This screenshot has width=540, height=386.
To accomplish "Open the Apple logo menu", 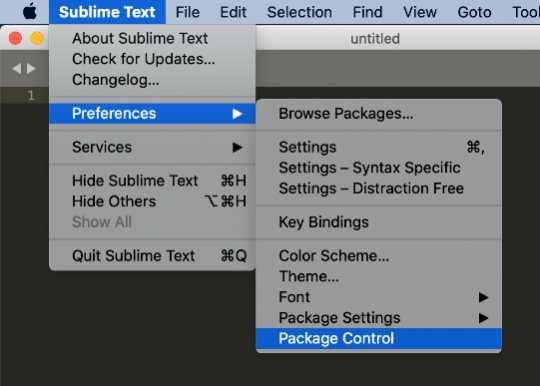I will pyautogui.click(x=30, y=12).
